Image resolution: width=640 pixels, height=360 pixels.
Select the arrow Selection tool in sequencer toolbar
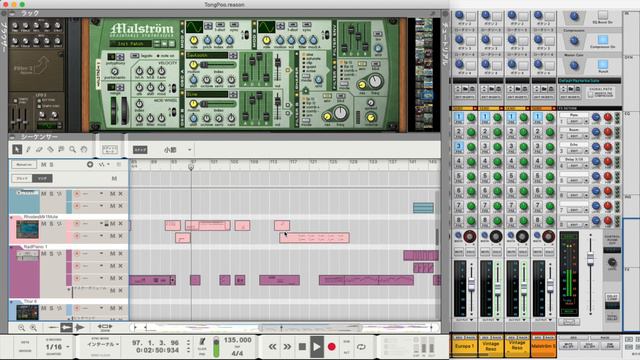(x=17, y=149)
